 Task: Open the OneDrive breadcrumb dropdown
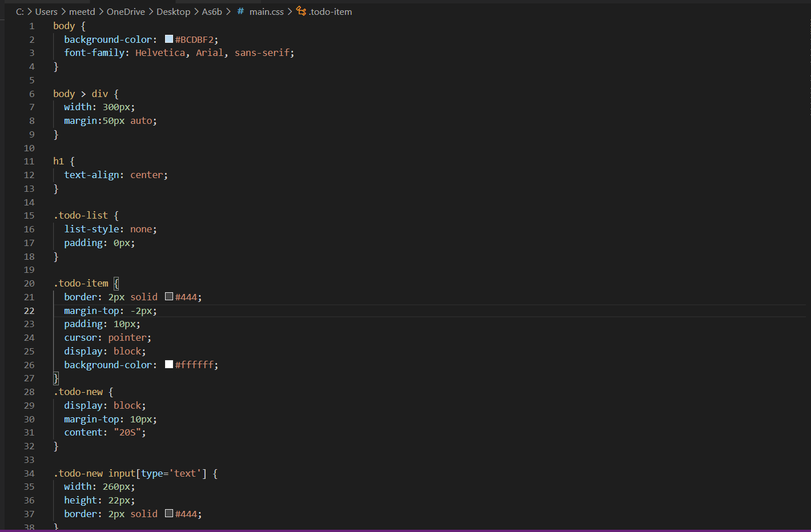(x=126, y=11)
